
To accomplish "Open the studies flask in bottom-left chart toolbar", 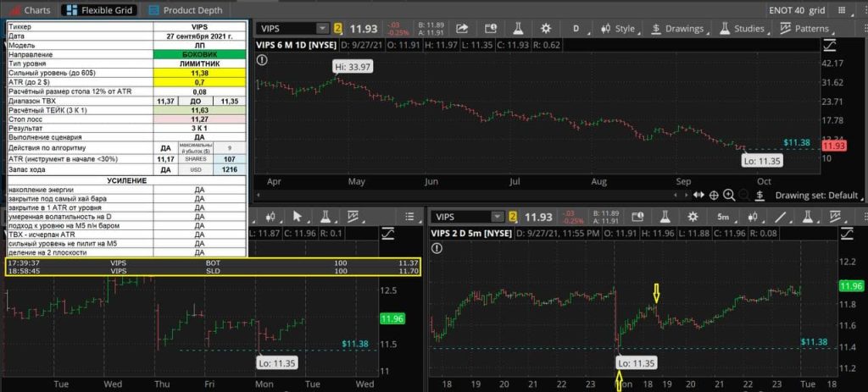I will [x=325, y=216].
